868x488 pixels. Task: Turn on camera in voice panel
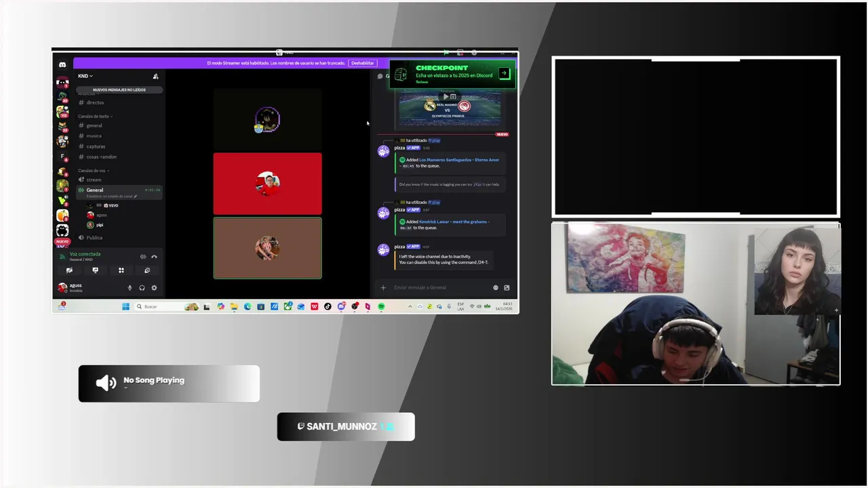tap(69, 270)
